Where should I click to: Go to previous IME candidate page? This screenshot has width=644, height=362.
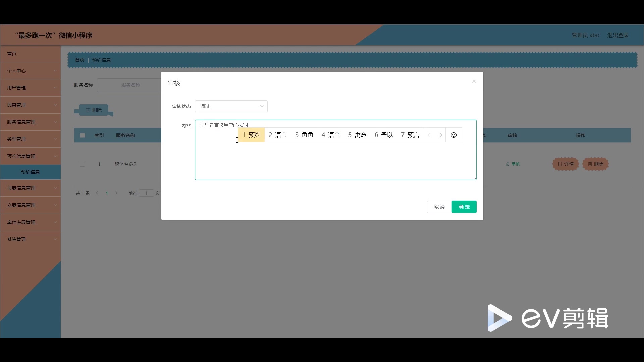[x=429, y=135]
